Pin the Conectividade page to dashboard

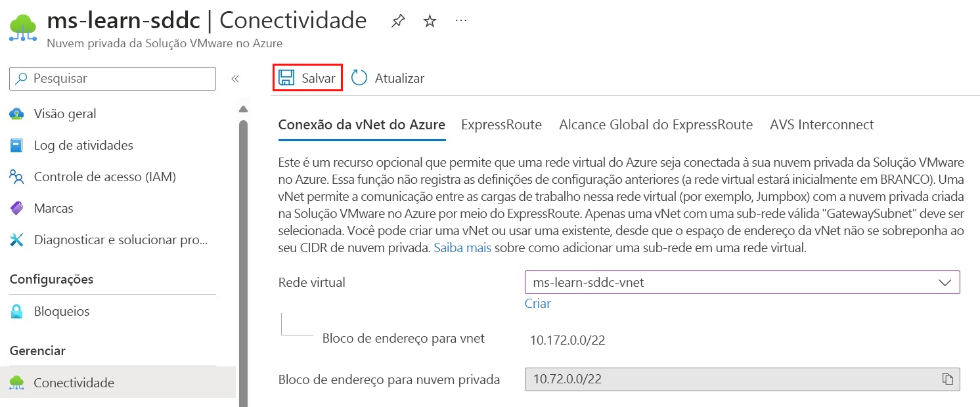pos(397,20)
